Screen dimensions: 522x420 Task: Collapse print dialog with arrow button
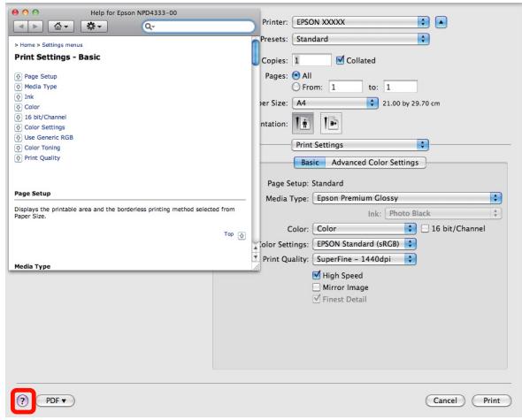tap(441, 22)
